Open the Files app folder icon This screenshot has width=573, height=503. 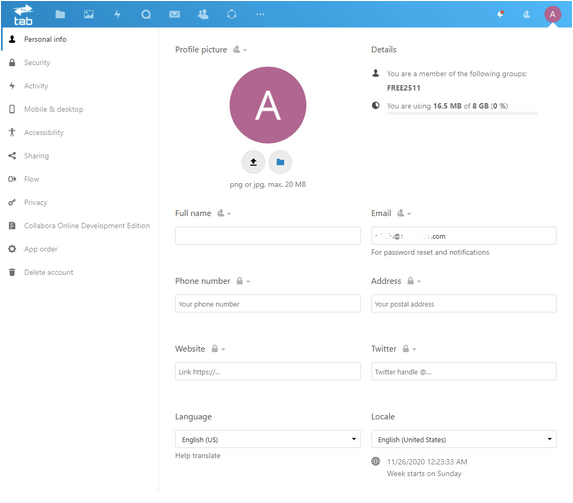point(60,14)
